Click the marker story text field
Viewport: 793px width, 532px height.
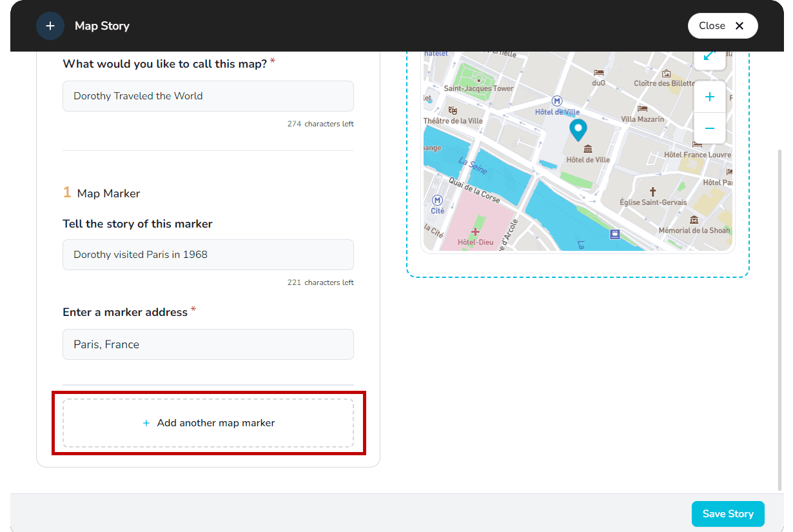tap(208, 255)
